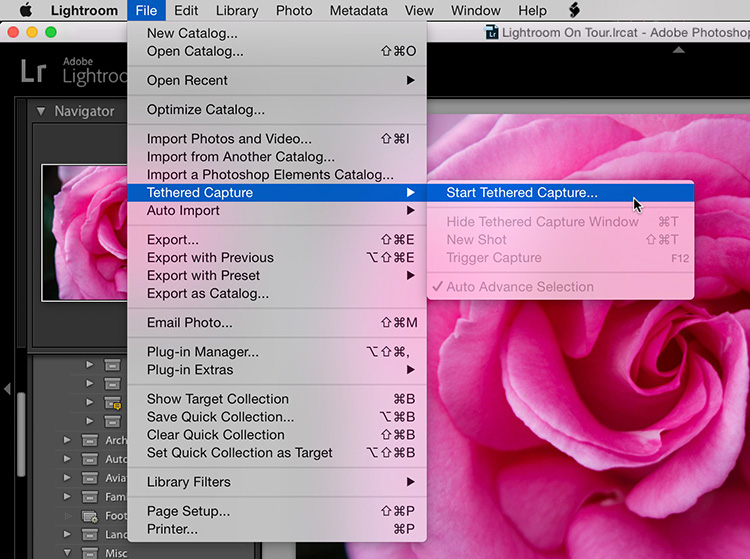This screenshot has width=750, height=559.
Task: Select the Misc collection set icon
Action: [x=89, y=553]
